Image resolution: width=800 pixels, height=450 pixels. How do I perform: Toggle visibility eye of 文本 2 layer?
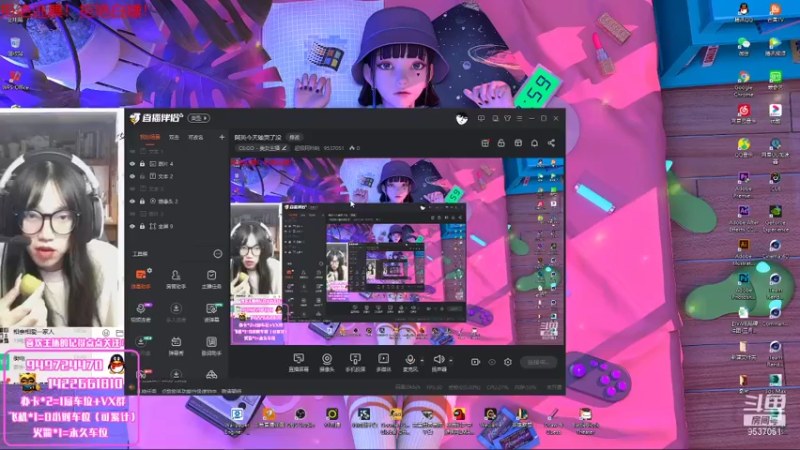pyautogui.click(x=132, y=176)
